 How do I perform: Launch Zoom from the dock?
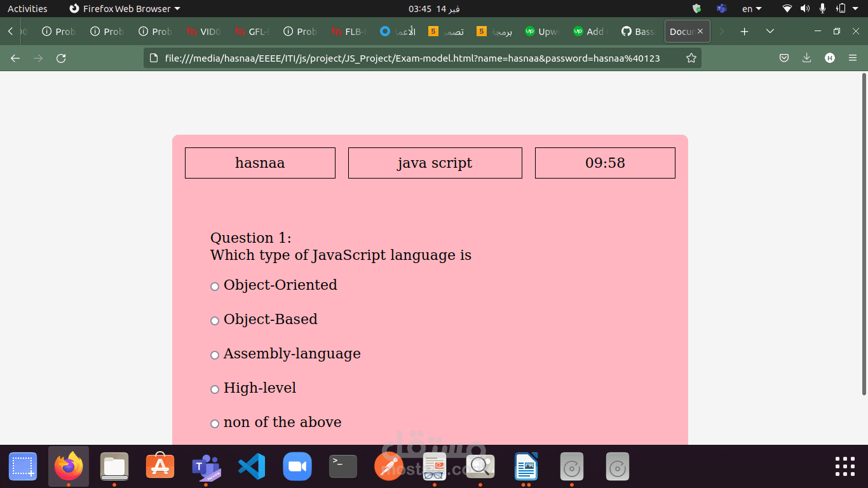(x=297, y=467)
